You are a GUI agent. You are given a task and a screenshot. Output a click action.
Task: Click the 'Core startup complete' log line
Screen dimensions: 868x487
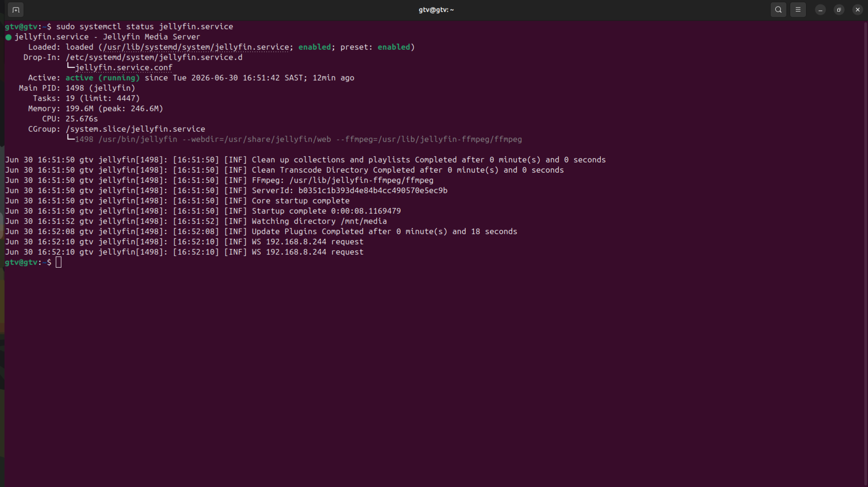pyautogui.click(x=177, y=201)
